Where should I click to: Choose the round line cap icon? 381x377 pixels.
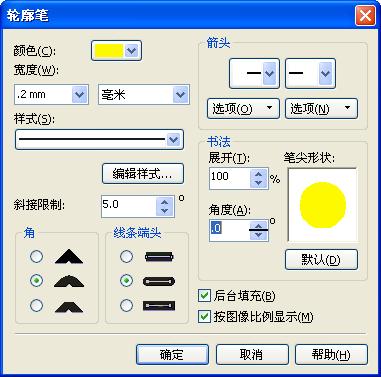coord(159,281)
